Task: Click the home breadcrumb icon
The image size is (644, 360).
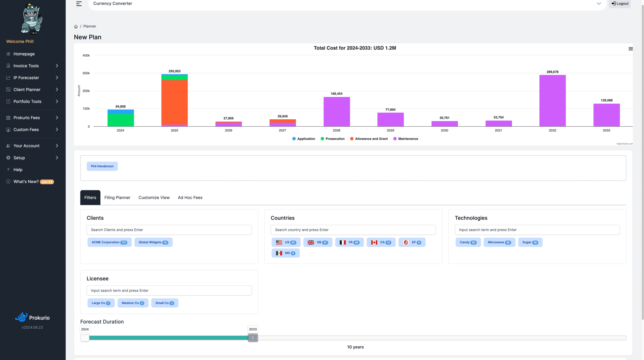Action: [x=76, y=26]
